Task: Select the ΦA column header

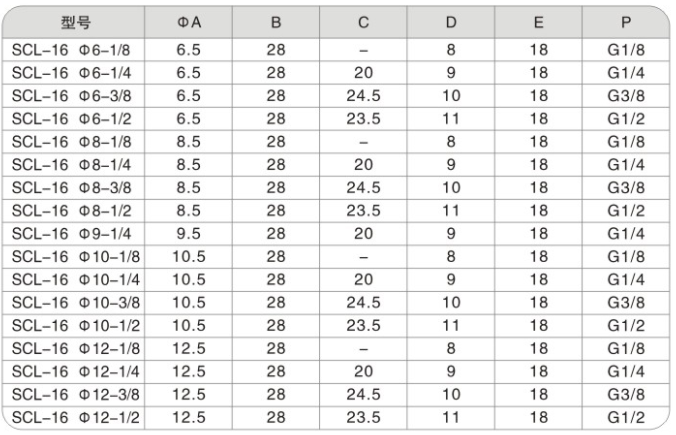Action: [x=188, y=22]
